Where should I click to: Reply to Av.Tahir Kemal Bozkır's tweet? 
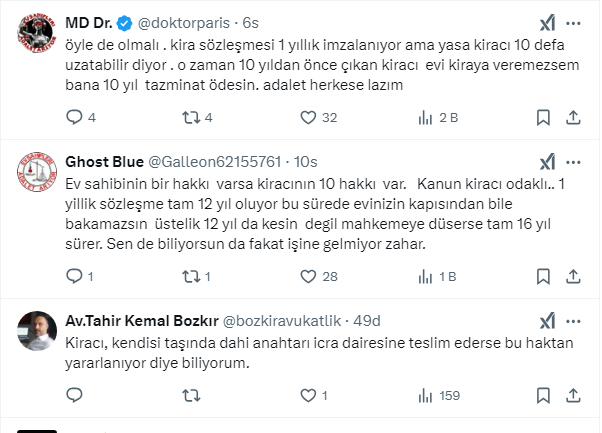(x=74, y=395)
